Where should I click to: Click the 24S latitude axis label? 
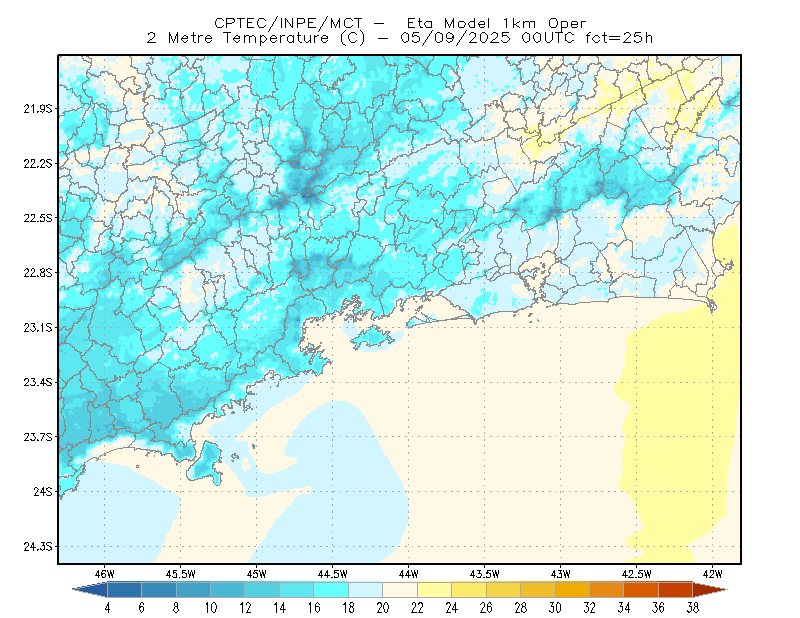pos(43,491)
